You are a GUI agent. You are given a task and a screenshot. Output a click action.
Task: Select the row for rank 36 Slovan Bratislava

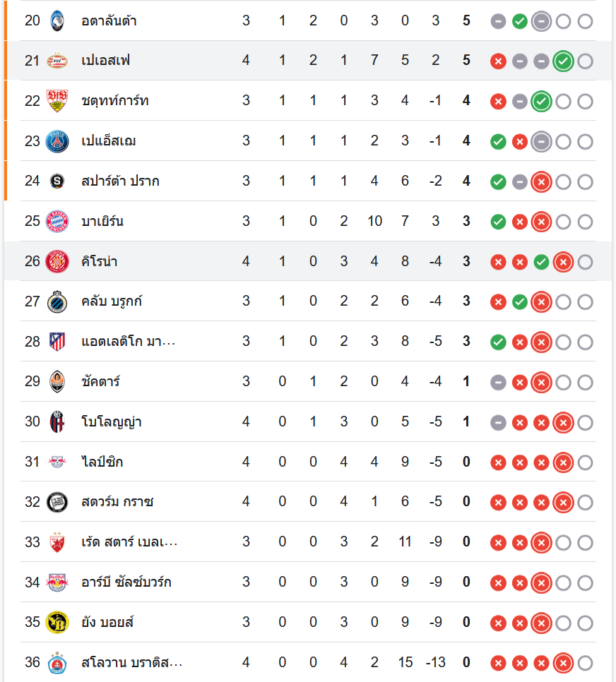point(307,663)
